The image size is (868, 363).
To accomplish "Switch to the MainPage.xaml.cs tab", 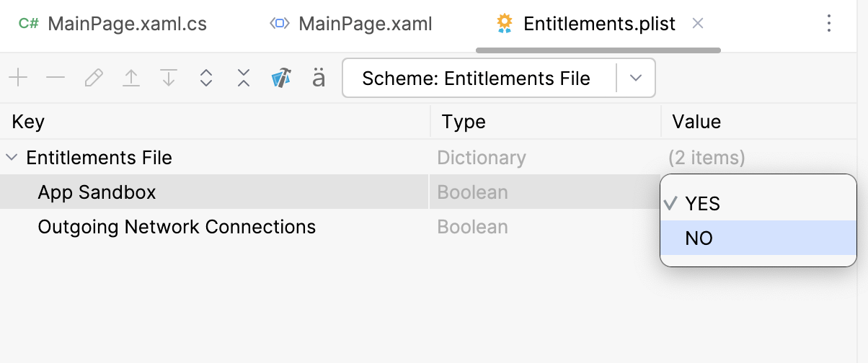I will click(127, 24).
